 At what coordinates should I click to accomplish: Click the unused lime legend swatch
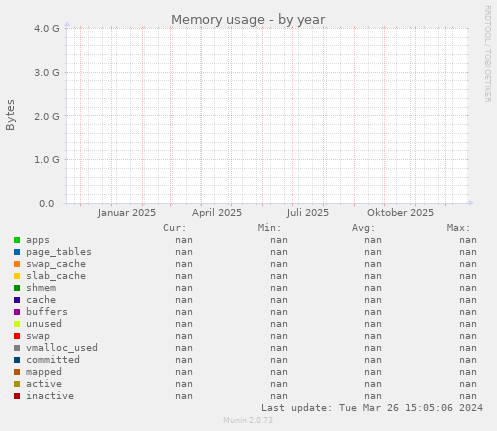click(17, 324)
